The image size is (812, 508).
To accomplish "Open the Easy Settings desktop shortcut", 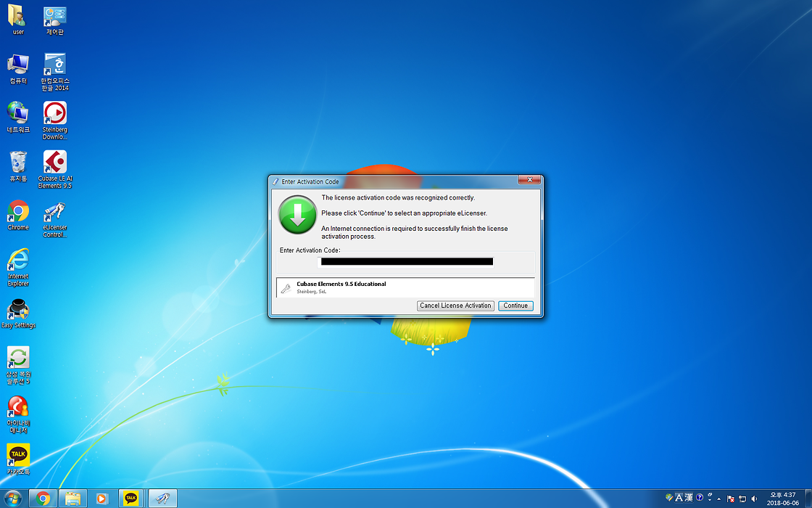I will [18, 314].
